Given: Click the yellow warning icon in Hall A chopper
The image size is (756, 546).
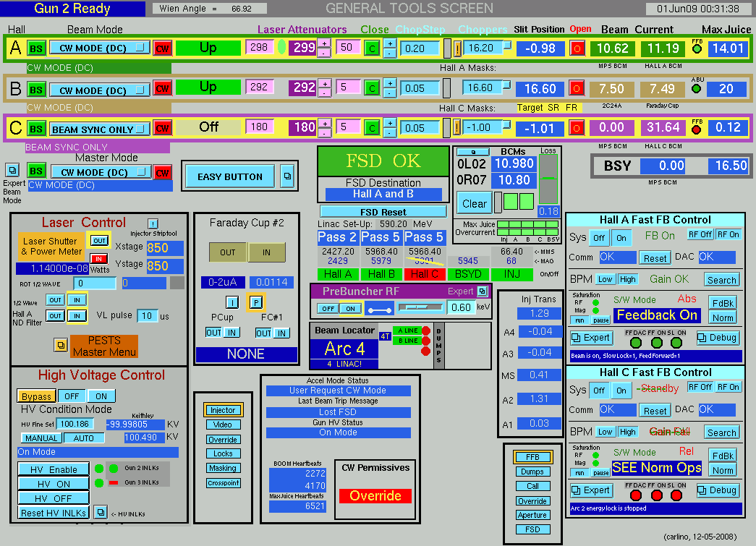Looking at the screenshot, I should 457,48.
